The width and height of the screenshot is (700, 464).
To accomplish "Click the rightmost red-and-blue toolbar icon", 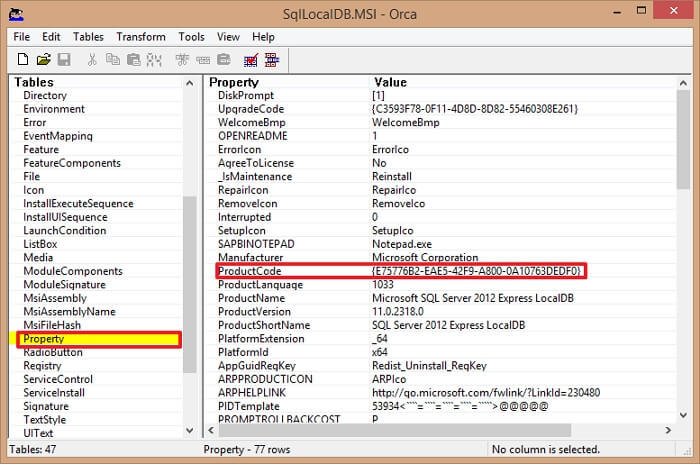I will tap(272, 60).
